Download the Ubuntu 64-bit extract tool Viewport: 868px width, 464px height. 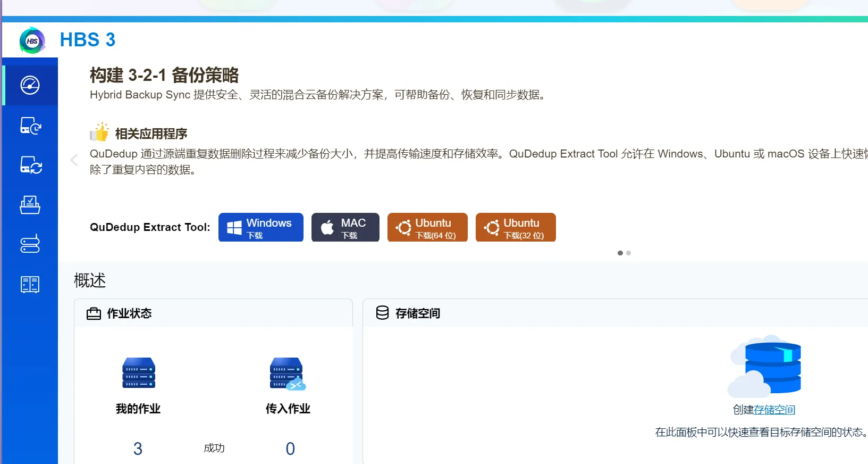tap(427, 228)
